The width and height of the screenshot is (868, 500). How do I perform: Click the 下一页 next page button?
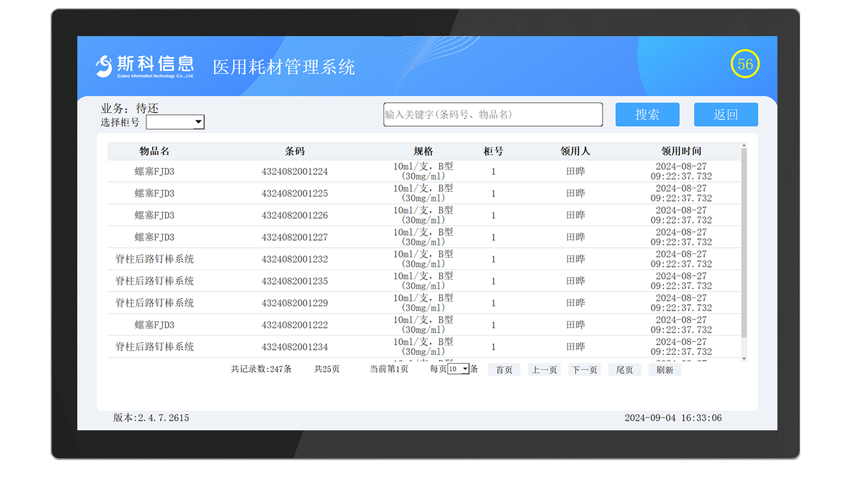(x=584, y=369)
